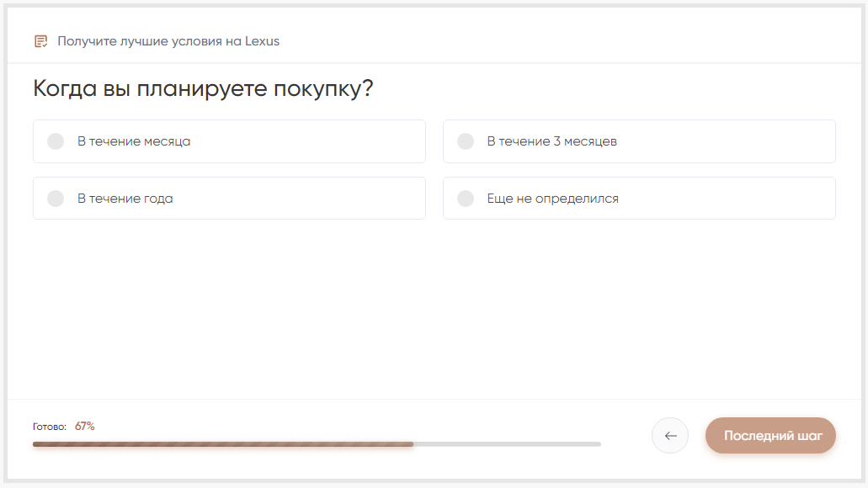The height and width of the screenshot is (488, 868).
Task: Click the 'В течение месяца' option label text
Action: pyautogui.click(x=134, y=141)
